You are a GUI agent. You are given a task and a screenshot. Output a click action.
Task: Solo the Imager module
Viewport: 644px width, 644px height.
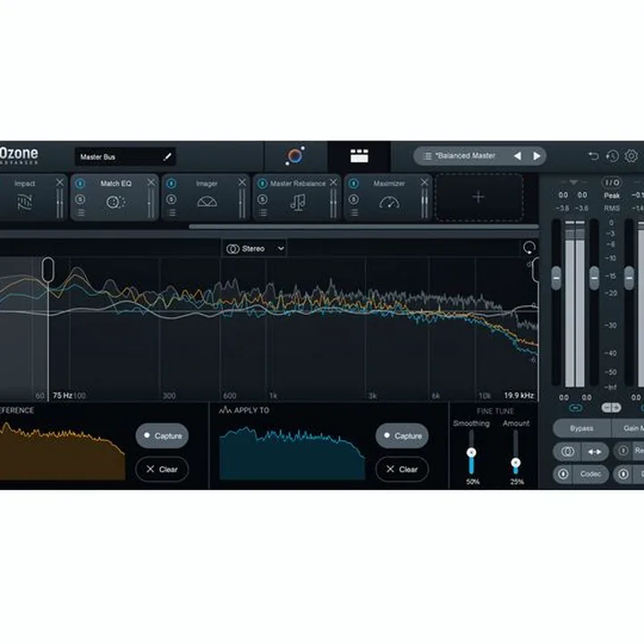click(x=171, y=199)
